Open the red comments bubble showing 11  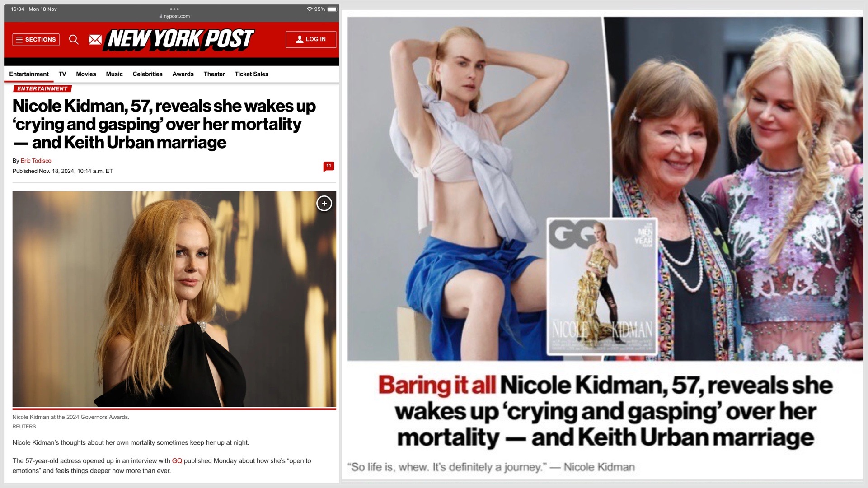point(328,167)
